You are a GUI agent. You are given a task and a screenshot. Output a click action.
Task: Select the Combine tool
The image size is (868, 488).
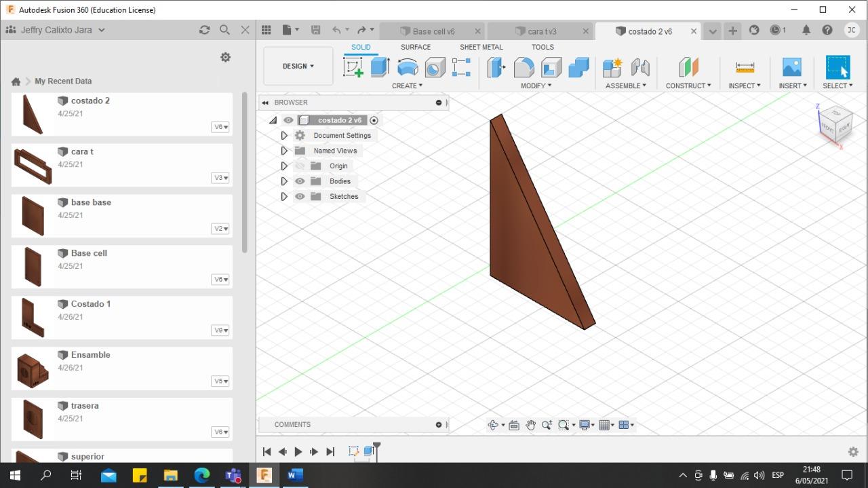(578, 67)
